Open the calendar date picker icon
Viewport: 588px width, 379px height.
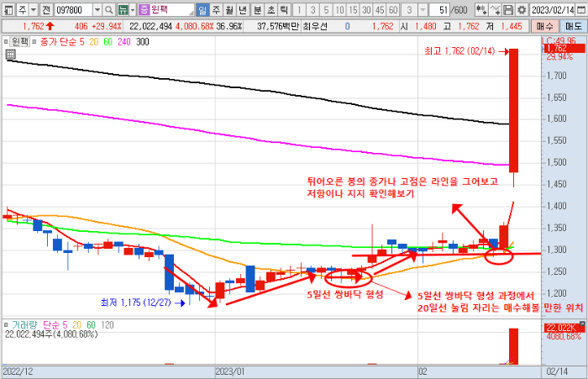click(x=581, y=10)
